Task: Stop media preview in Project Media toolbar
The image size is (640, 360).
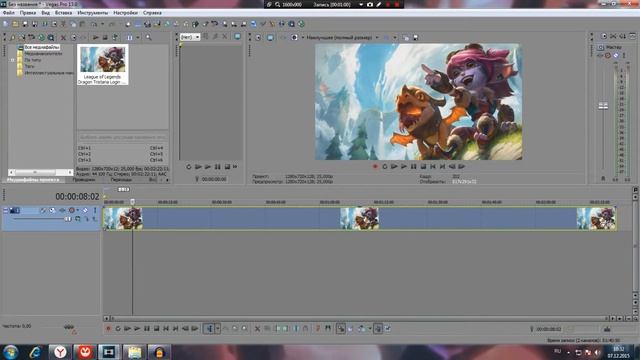Action: pos(105,38)
